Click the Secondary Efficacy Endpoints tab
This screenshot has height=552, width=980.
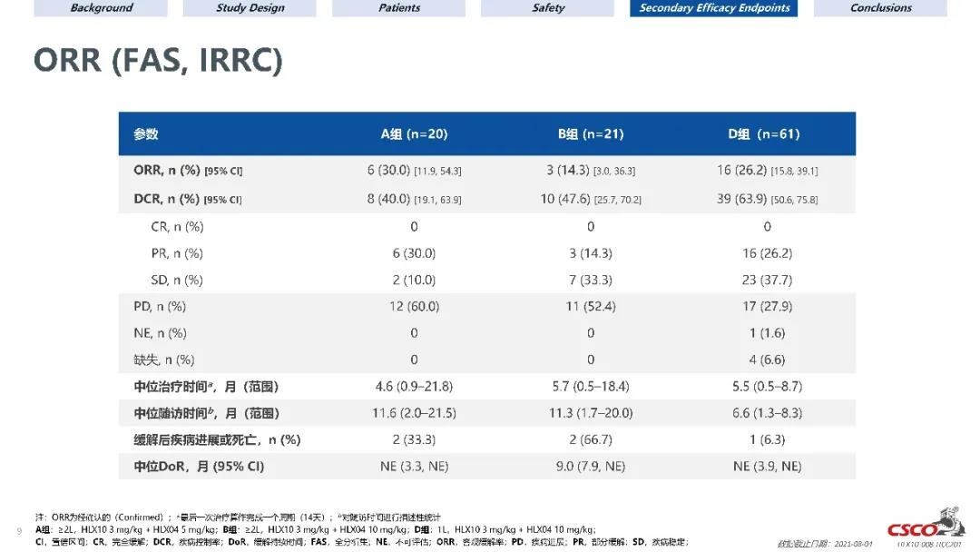[x=714, y=8]
